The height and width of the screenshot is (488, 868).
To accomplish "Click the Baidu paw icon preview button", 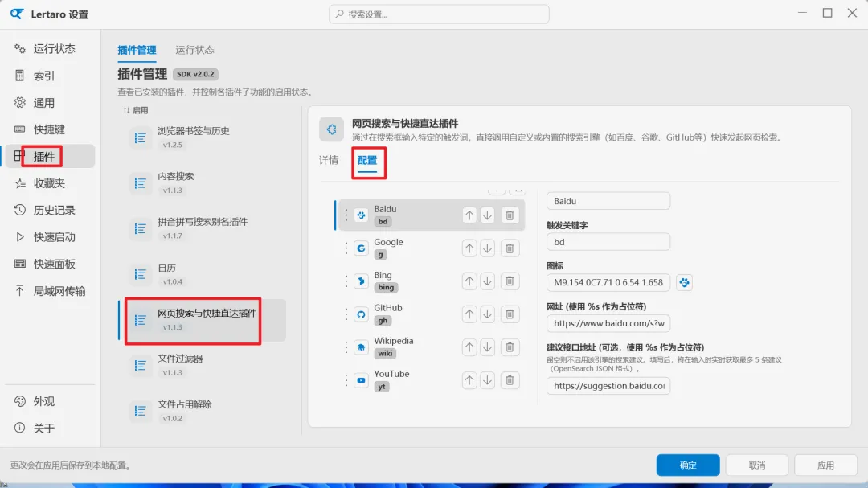I will pyautogui.click(x=684, y=282).
